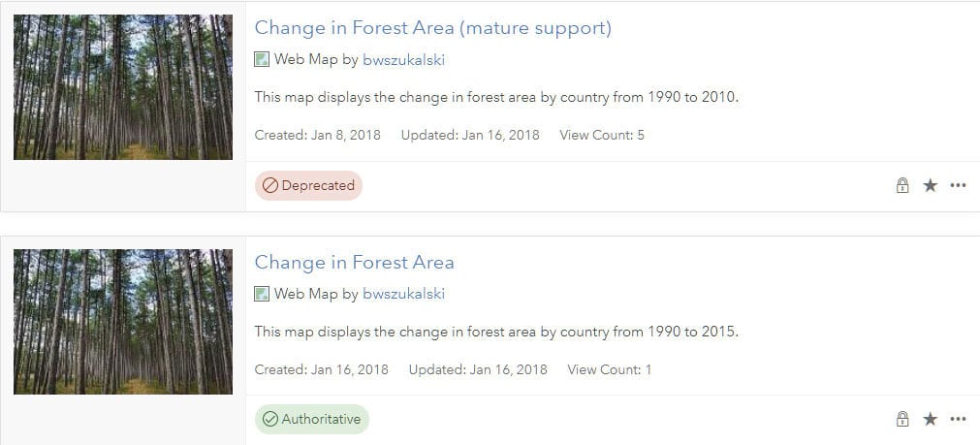Click the Deprecated status badge
This screenshot has height=445, width=980.
[308, 186]
